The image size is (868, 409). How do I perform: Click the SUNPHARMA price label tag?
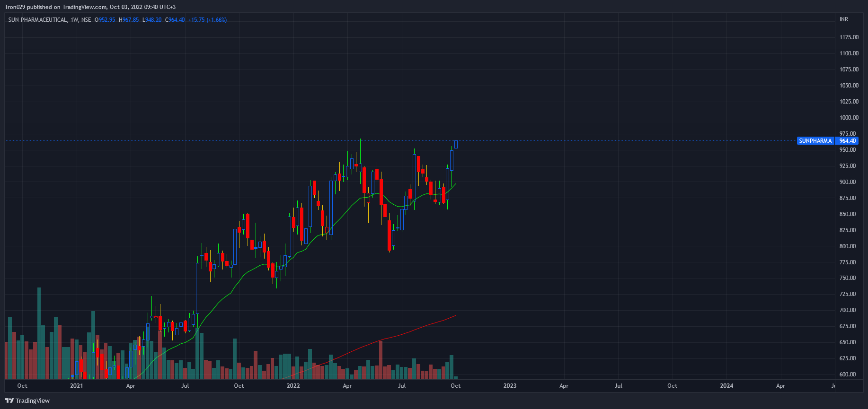coord(815,141)
